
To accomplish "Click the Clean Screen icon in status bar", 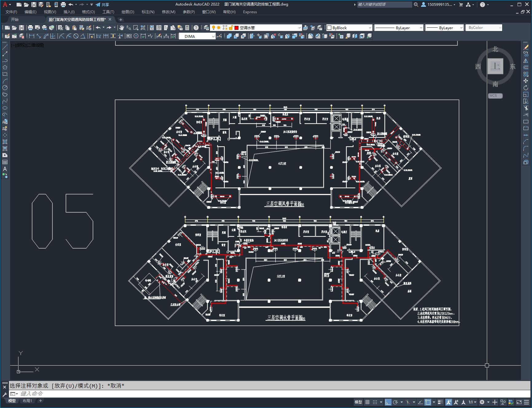I will (x=519, y=402).
